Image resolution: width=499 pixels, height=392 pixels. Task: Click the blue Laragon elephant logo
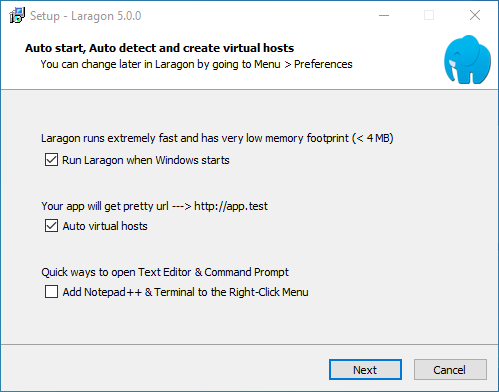click(467, 60)
